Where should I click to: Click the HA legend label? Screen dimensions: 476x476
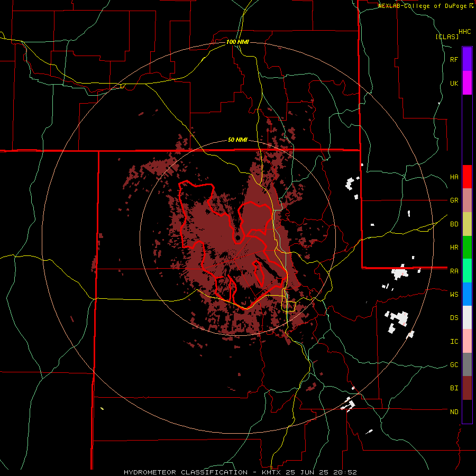[454, 177]
